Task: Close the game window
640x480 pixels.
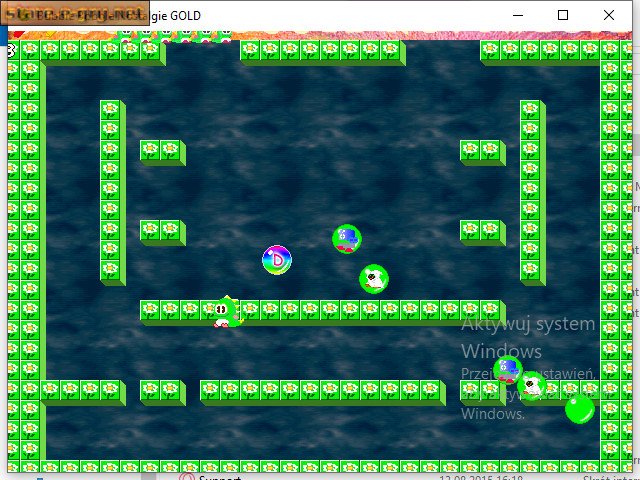Action: point(609,16)
